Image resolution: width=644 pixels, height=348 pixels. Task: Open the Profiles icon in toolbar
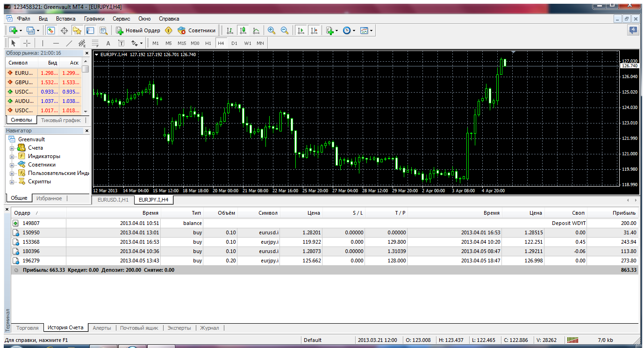[x=31, y=30]
